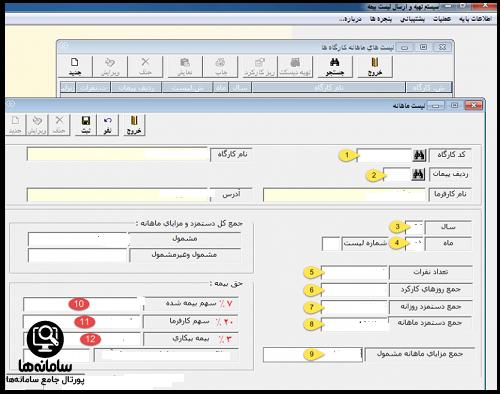The height and width of the screenshot is (394, 500).
Task: Click نمایش icon in the back window toolbar
Action: coord(185,67)
